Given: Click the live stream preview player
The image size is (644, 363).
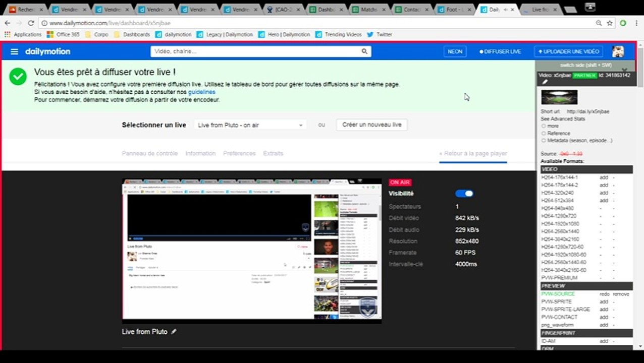Looking at the screenshot, I should tap(252, 251).
